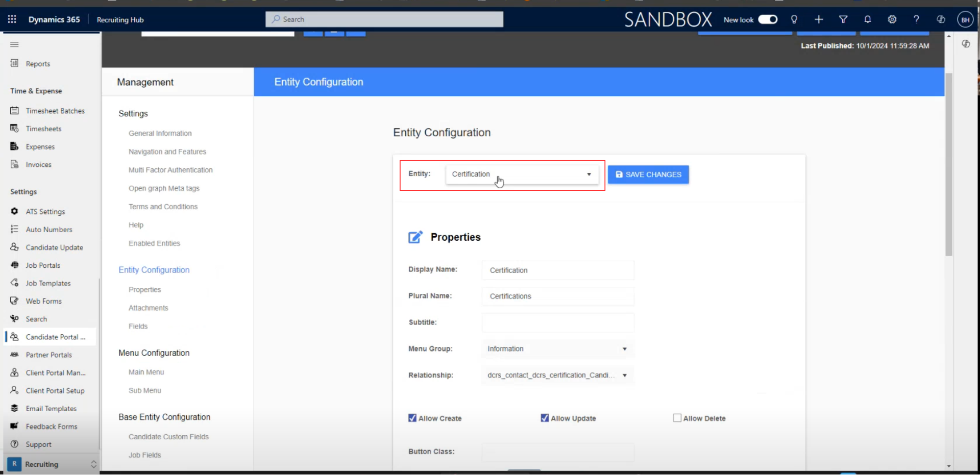Open Help settings link
The image size is (980, 475).
[136, 225]
